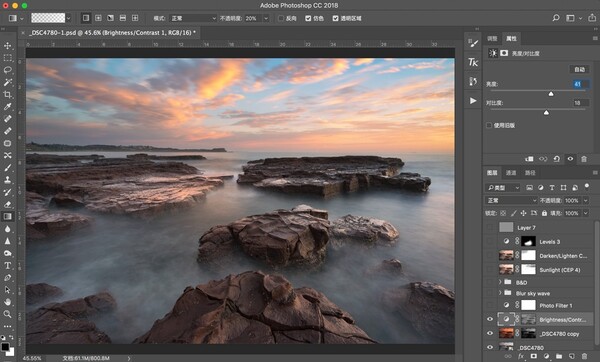Switch to the 通道 tab

point(511,173)
